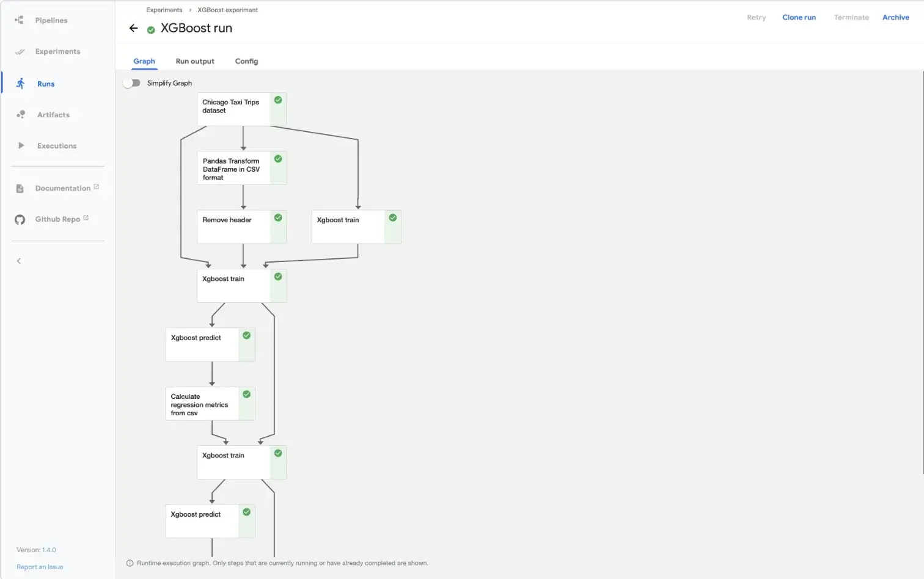The width and height of the screenshot is (924, 579).
Task: Open the Experiments sidebar icon
Action: coord(20,52)
